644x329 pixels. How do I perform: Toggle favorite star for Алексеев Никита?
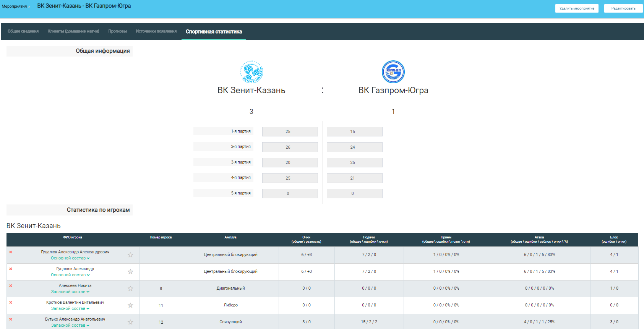pyautogui.click(x=130, y=288)
